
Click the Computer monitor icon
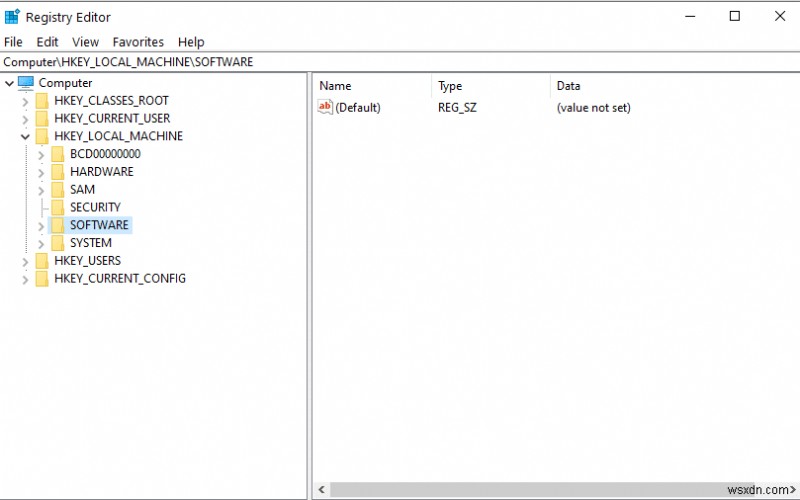click(x=26, y=83)
